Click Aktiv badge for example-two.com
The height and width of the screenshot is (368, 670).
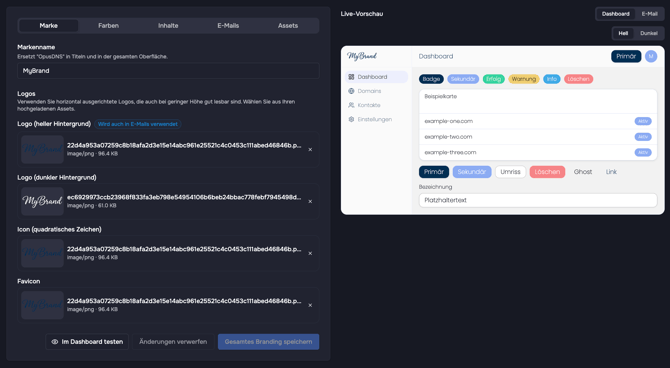(643, 137)
